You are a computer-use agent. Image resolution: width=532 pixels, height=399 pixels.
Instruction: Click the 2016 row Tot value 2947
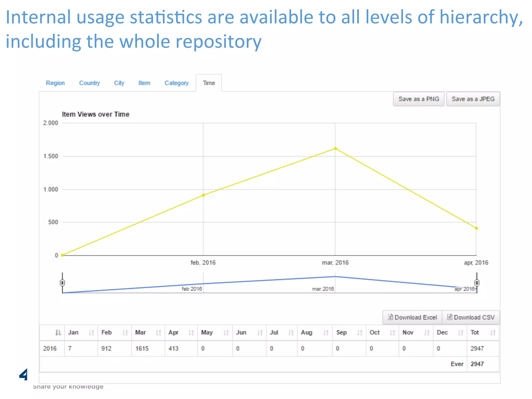pyautogui.click(x=477, y=349)
